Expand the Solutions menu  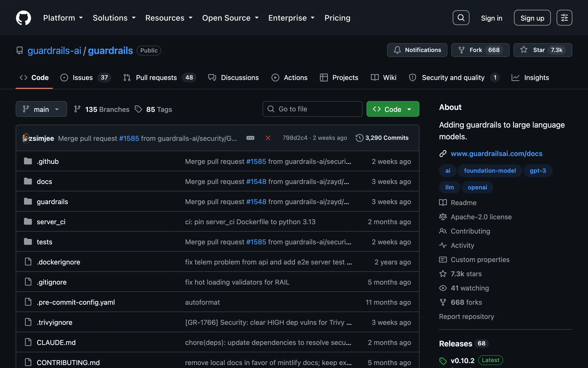[114, 18]
